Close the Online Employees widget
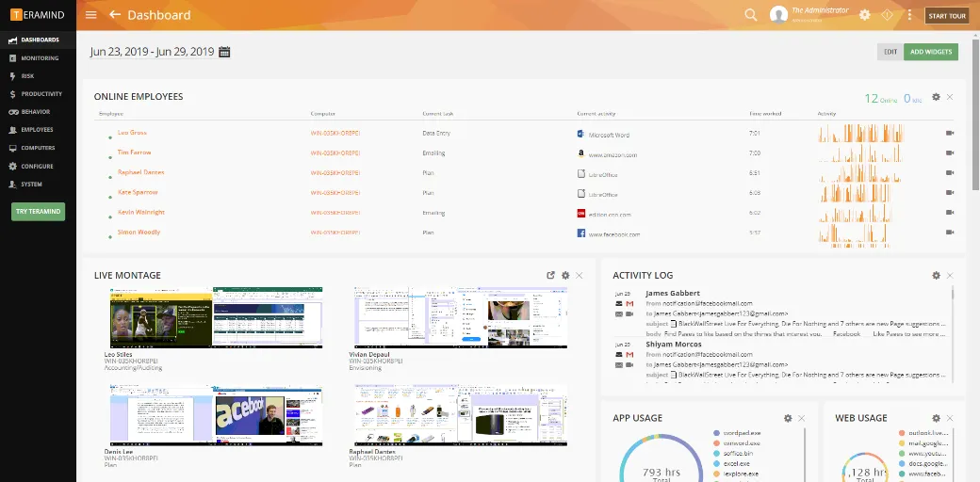The height and width of the screenshot is (482, 980). point(950,97)
